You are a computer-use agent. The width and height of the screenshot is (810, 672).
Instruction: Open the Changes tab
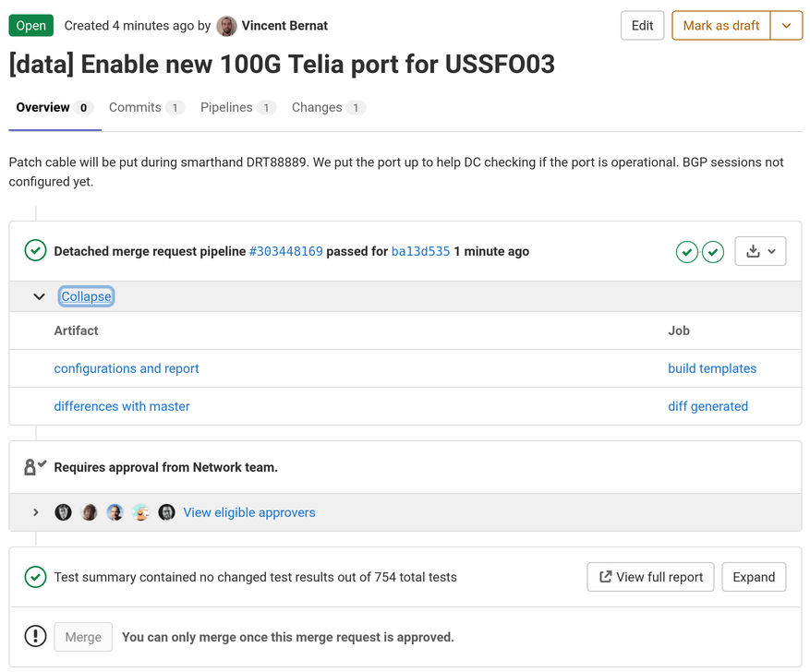click(319, 107)
